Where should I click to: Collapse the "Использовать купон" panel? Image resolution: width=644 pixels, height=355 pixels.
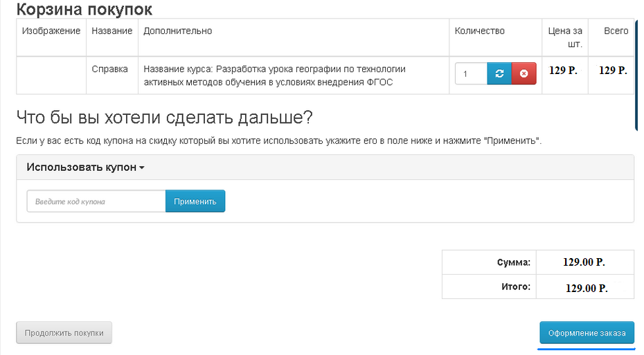pos(85,167)
